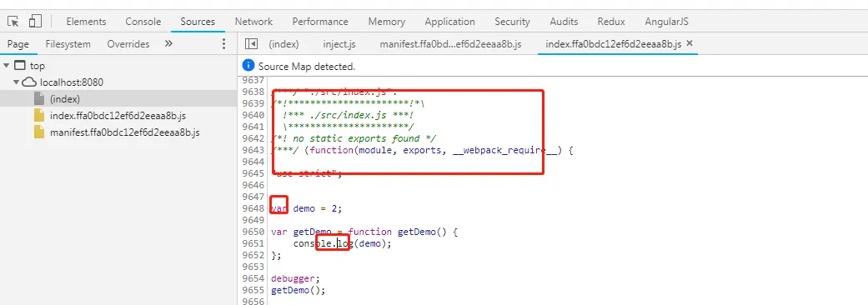Open the AngularJS tab

(x=666, y=22)
